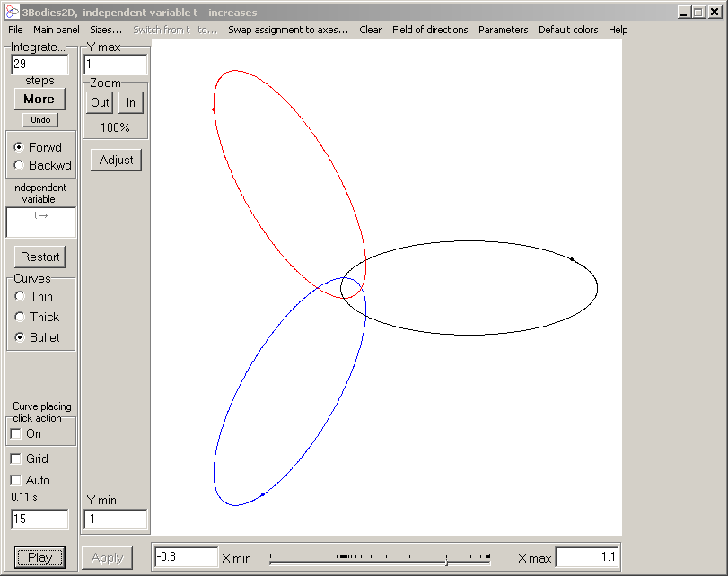This screenshot has height=576, width=728.
Task: Click the More button
Action: (39, 99)
